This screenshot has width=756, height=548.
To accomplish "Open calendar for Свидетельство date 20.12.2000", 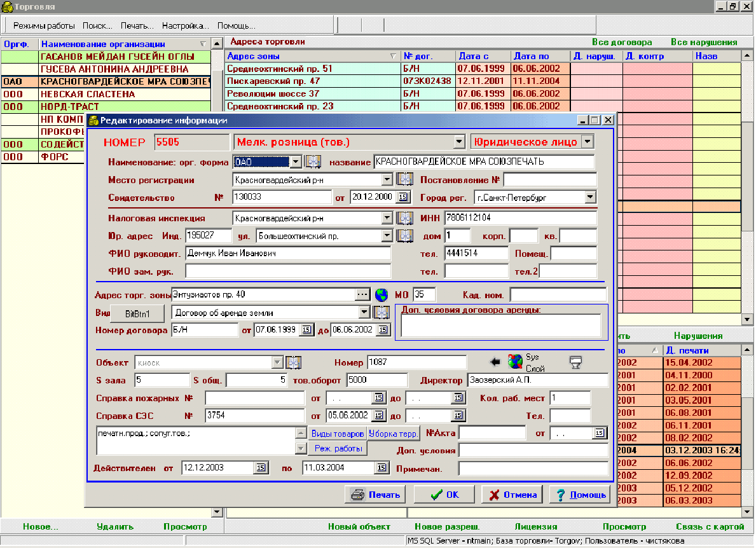I will click(x=403, y=198).
